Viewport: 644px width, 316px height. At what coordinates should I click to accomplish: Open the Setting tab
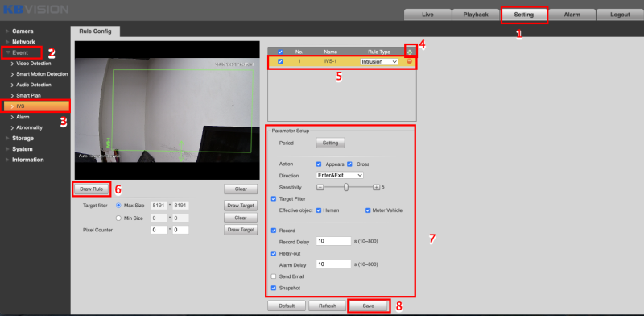point(524,15)
